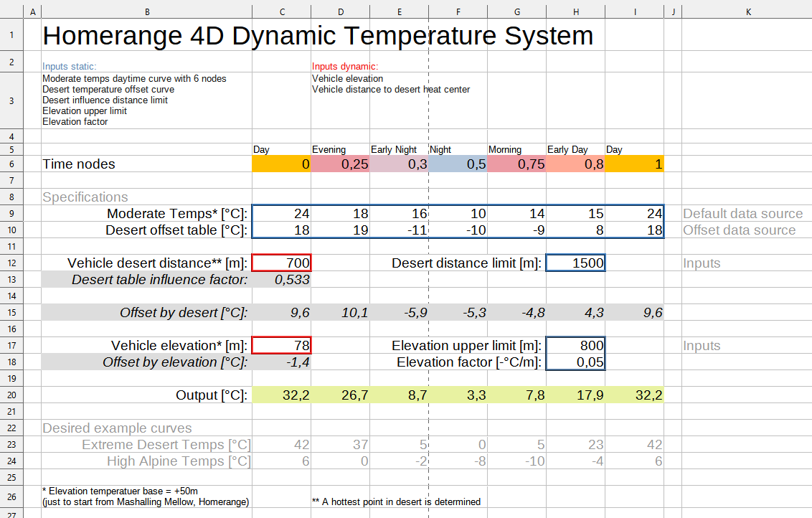Select row 12 header

tap(12, 263)
